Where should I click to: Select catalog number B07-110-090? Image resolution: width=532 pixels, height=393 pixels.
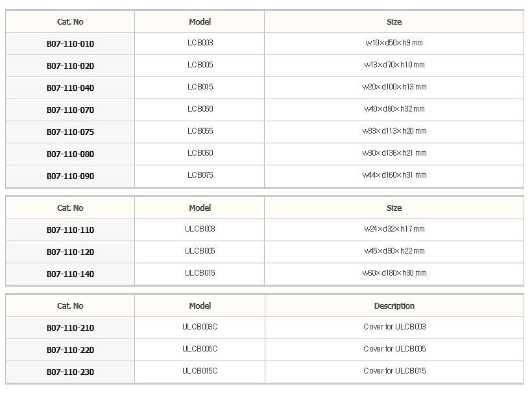[70, 176]
